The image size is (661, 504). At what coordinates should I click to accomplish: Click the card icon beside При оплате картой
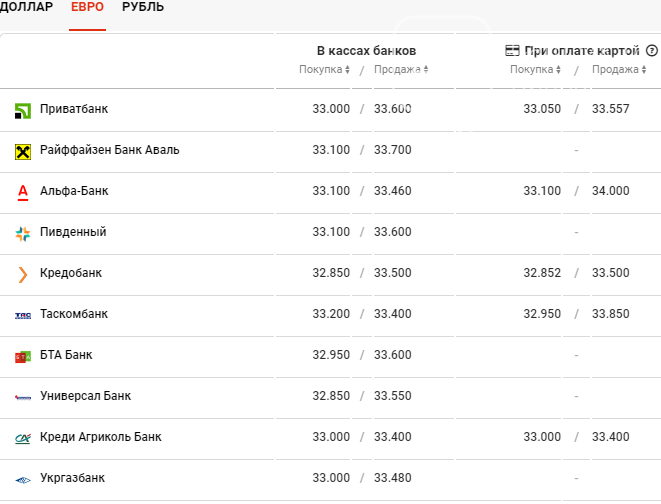[x=512, y=51]
